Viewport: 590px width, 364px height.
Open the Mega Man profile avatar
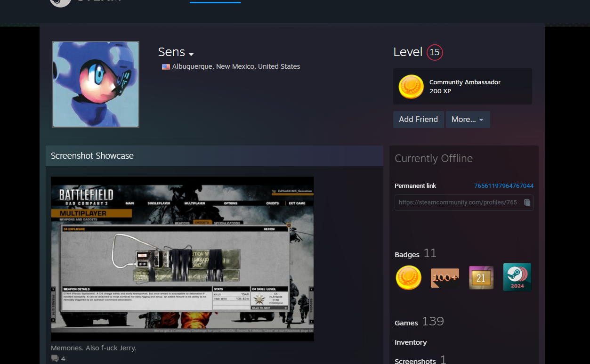[x=96, y=84]
